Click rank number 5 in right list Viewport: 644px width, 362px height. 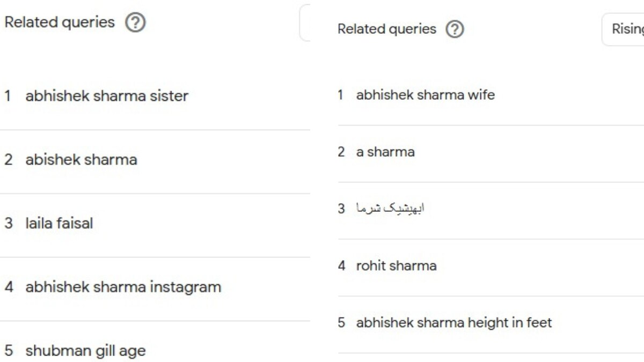click(x=341, y=323)
